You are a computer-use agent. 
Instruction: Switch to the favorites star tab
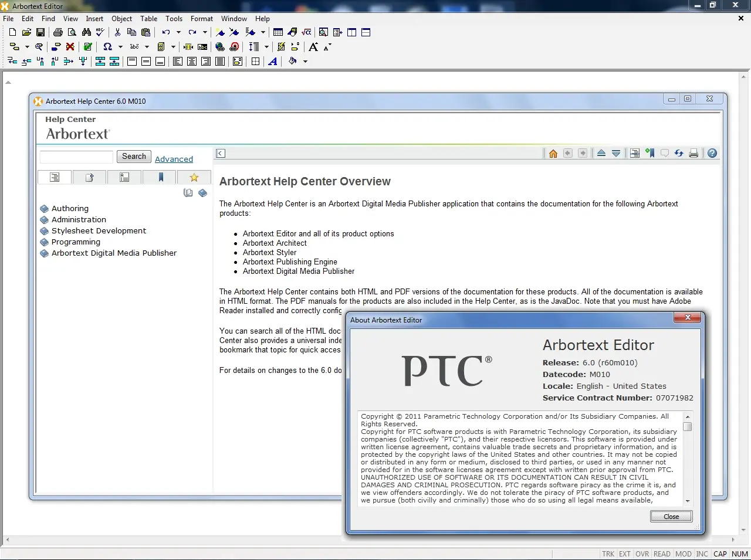pyautogui.click(x=194, y=177)
